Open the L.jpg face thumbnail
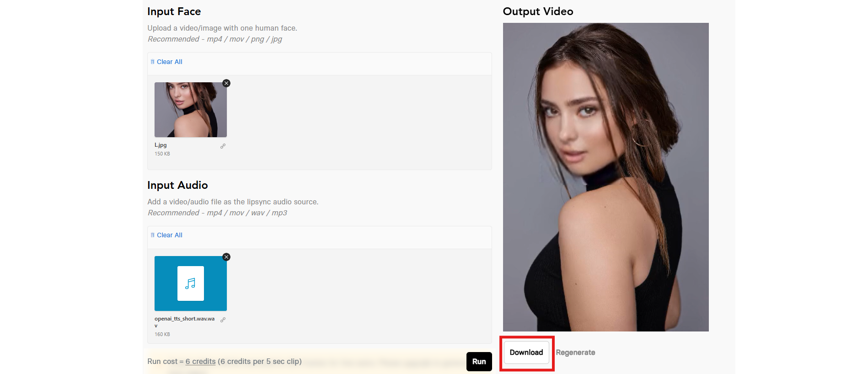 [191, 110]
